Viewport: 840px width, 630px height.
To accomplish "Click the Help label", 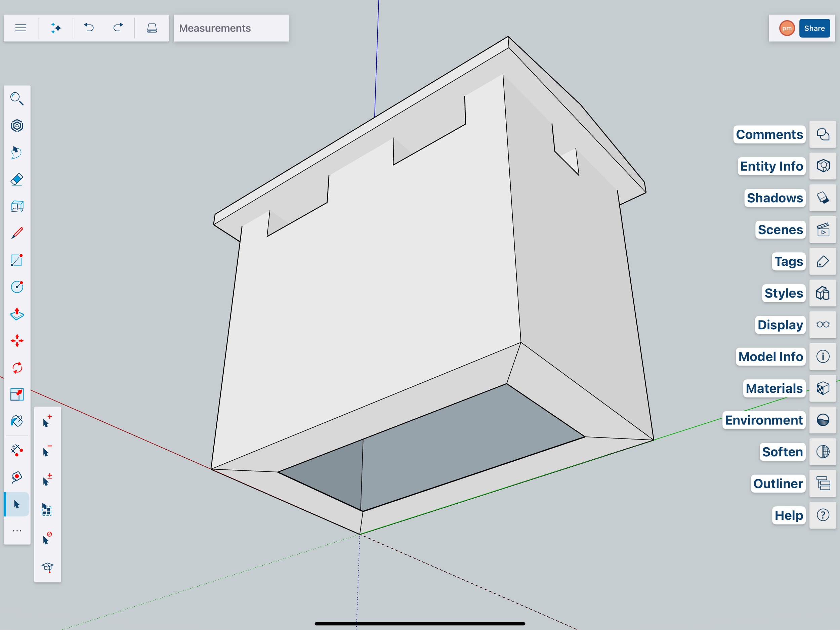I will (x=789, y=515).
